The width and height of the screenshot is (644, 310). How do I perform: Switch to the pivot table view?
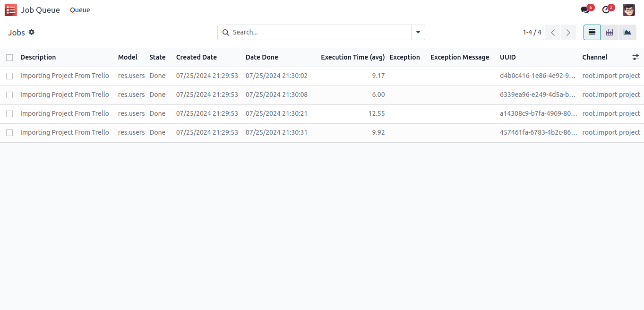tap(610, 32)
